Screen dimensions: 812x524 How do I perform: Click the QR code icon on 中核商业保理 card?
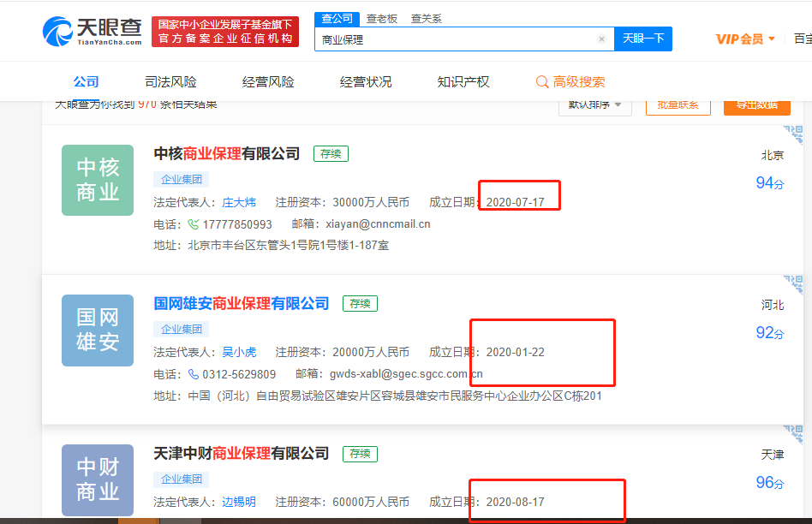click(x=794, y=134)
